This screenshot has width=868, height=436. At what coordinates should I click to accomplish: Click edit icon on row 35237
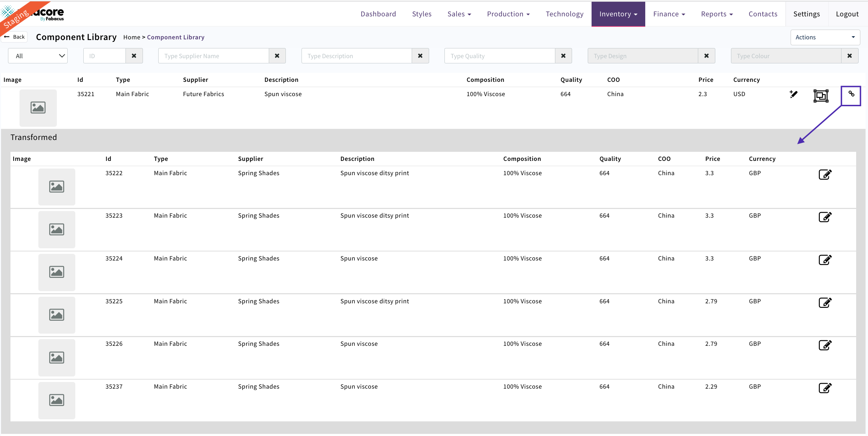pos(825,388)
